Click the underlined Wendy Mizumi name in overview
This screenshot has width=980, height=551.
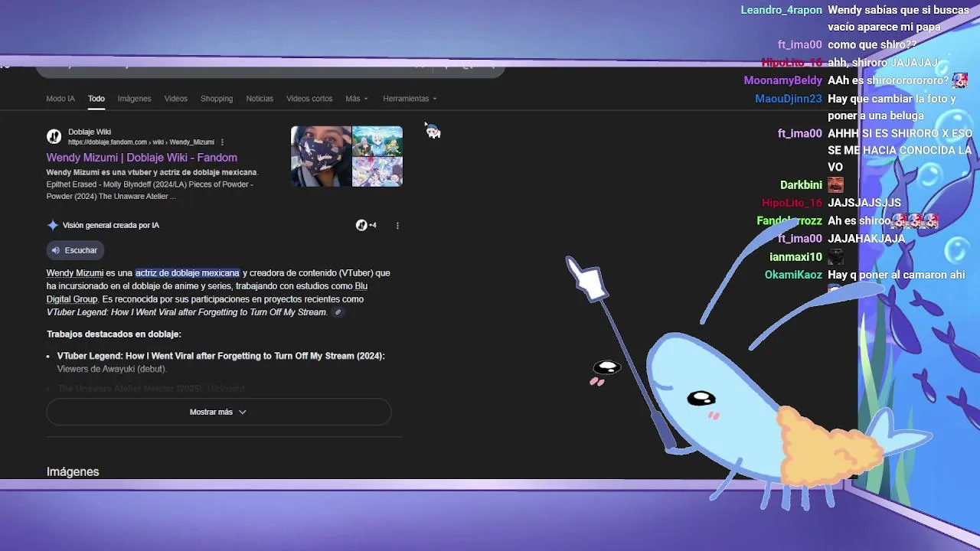tap(74, 273)
